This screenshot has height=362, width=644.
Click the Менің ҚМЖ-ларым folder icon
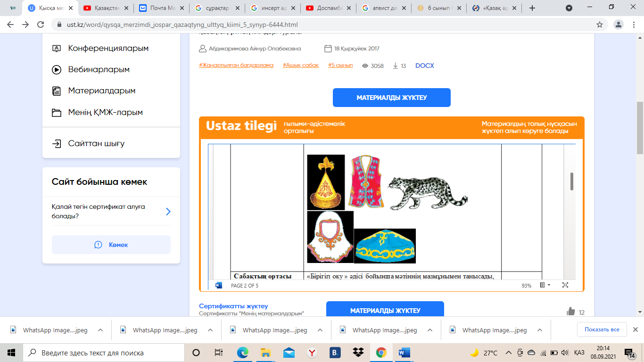tap(57, 113)
